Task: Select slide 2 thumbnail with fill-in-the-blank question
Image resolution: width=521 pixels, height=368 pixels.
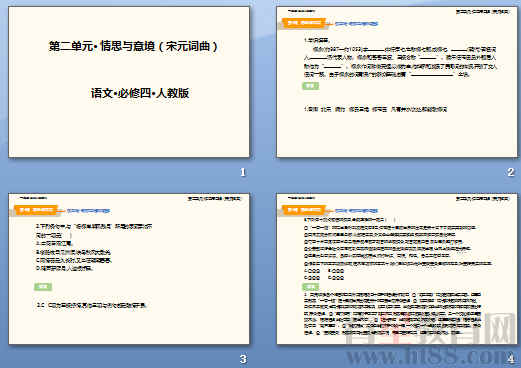Action: point(397,82)
